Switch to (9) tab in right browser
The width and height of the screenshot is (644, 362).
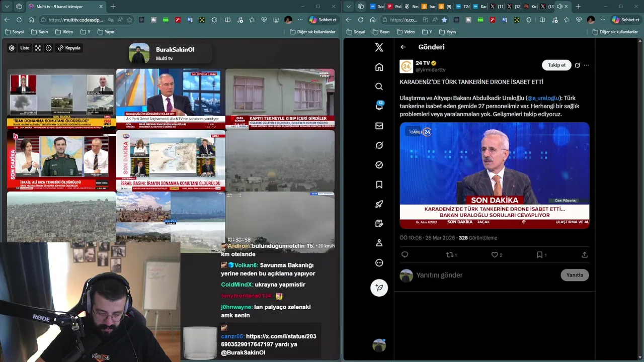click(x=445, y=7)
